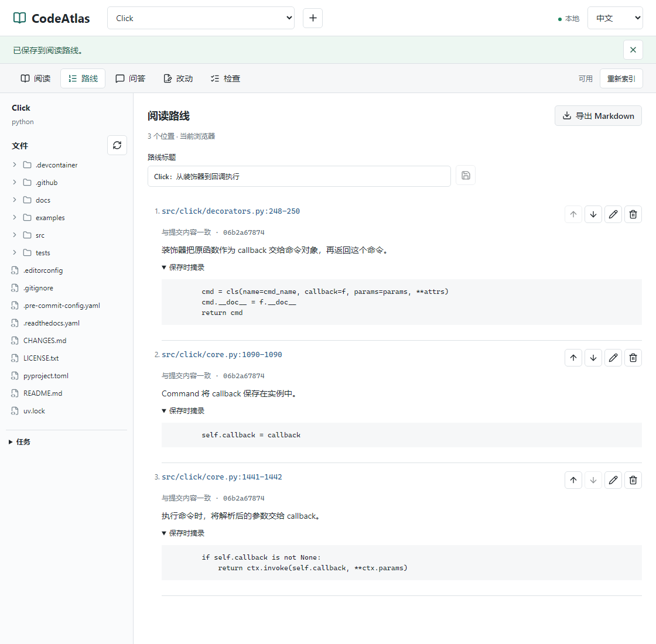Save the route title
This screenshot has height=644, width=656.
click(466, 175)
